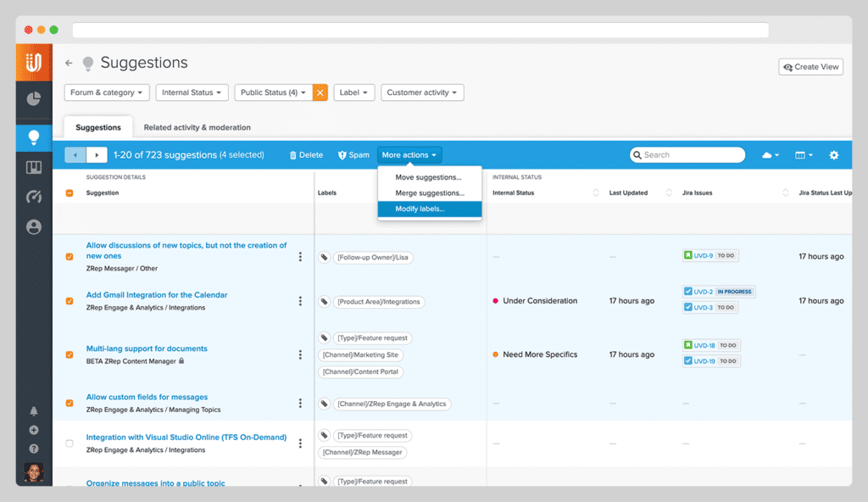Click the Create View button
868x502 pixels.
point(810,67)
